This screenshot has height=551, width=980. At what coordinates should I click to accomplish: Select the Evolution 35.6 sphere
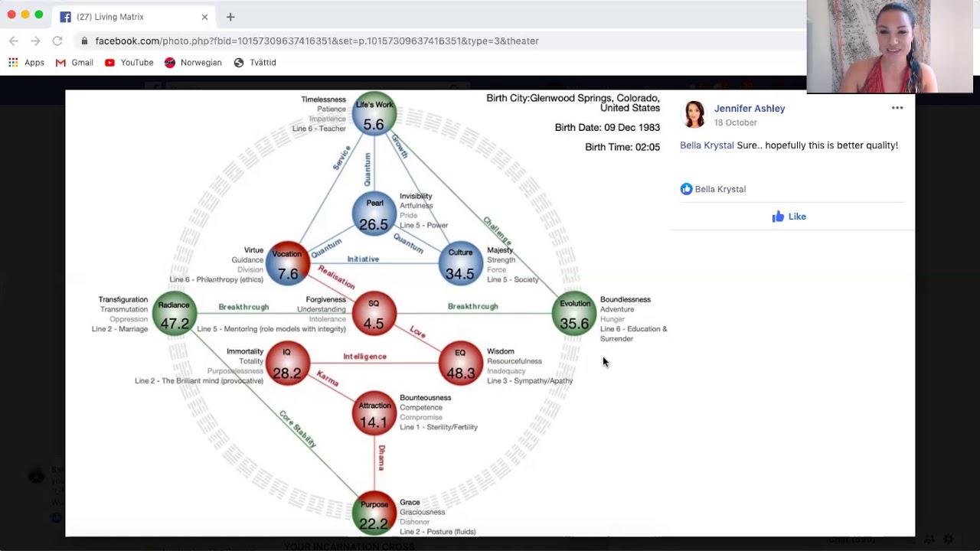tap(574, 314)
